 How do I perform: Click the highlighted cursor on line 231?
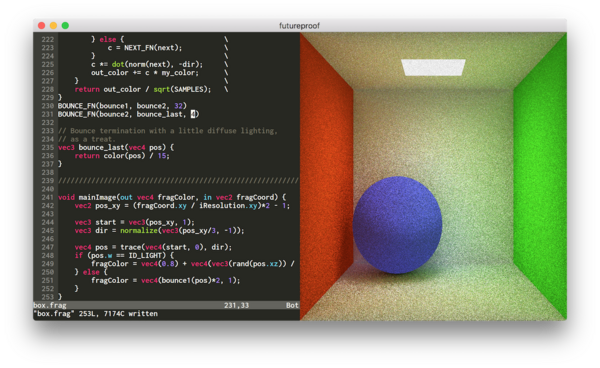click(x=193, y=114)
